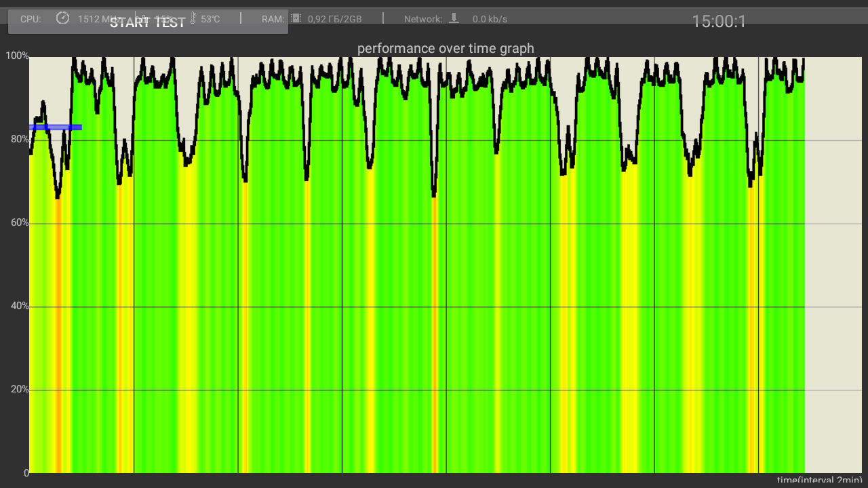Click the network download arrow icon

pyautogui.click(x=454, y=18)
